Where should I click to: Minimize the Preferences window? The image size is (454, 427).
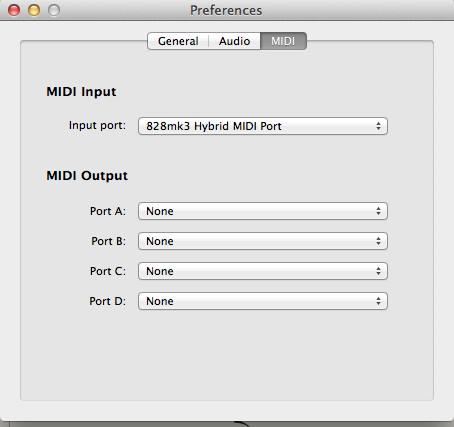(34, 10)
